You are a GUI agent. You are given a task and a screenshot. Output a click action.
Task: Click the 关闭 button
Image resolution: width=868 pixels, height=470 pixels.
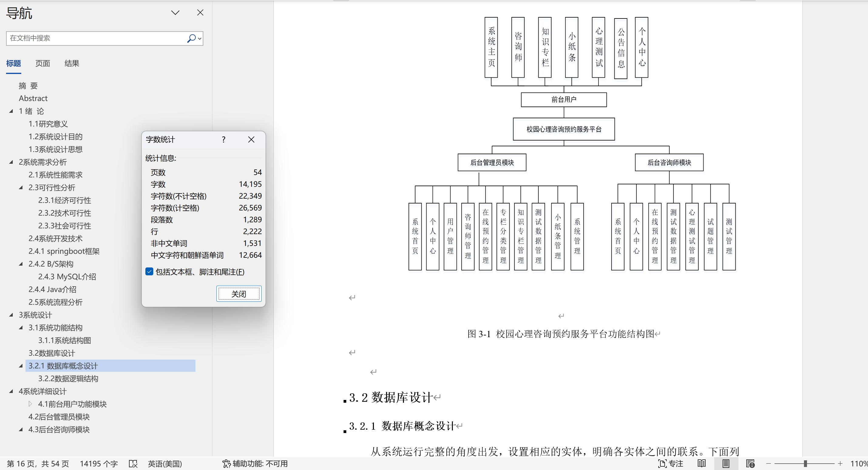click(239, 294)
